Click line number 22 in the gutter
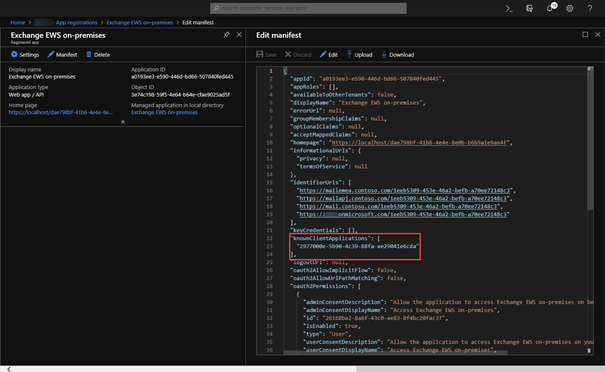The width and height of the screenshot is (605, 372). 269,238
